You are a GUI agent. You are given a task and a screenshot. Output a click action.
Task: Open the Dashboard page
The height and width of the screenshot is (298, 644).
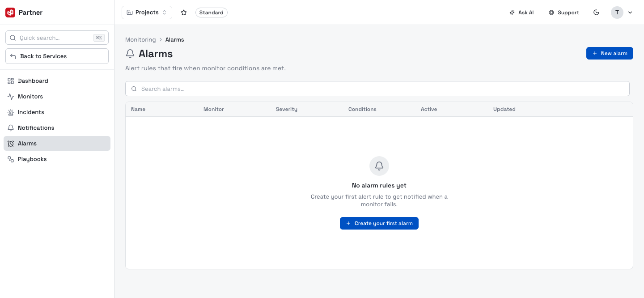[x=57, y=81]
